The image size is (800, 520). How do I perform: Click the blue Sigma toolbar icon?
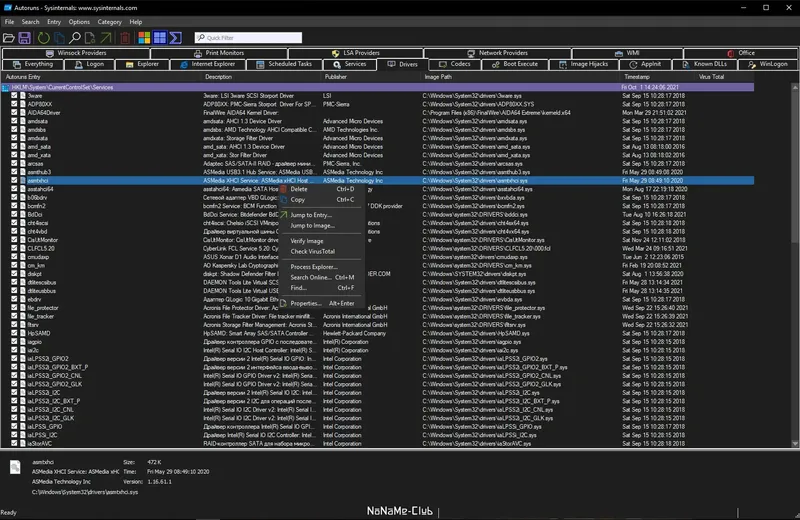(x=174, y=37)
